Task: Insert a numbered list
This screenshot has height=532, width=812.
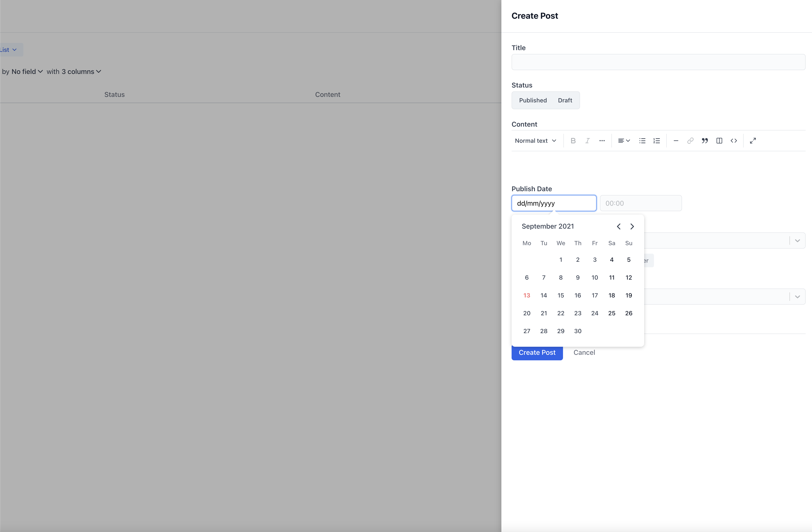Action: [x=656, y=141]
